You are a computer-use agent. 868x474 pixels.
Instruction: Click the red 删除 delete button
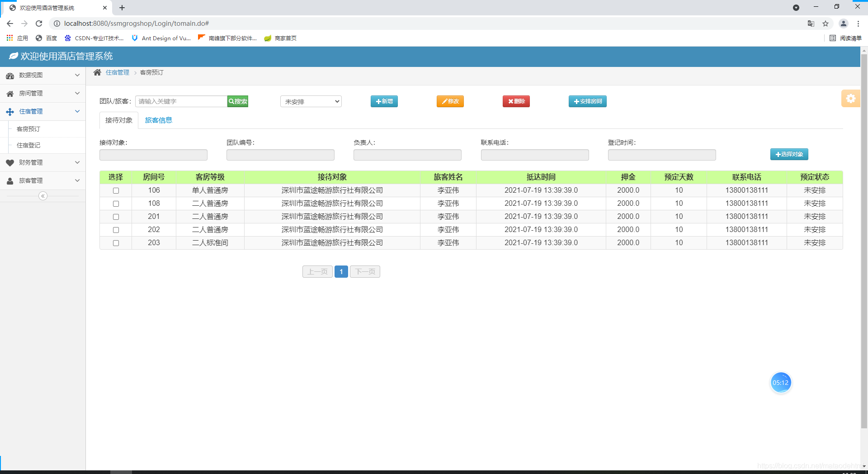[x=516, y=101]
